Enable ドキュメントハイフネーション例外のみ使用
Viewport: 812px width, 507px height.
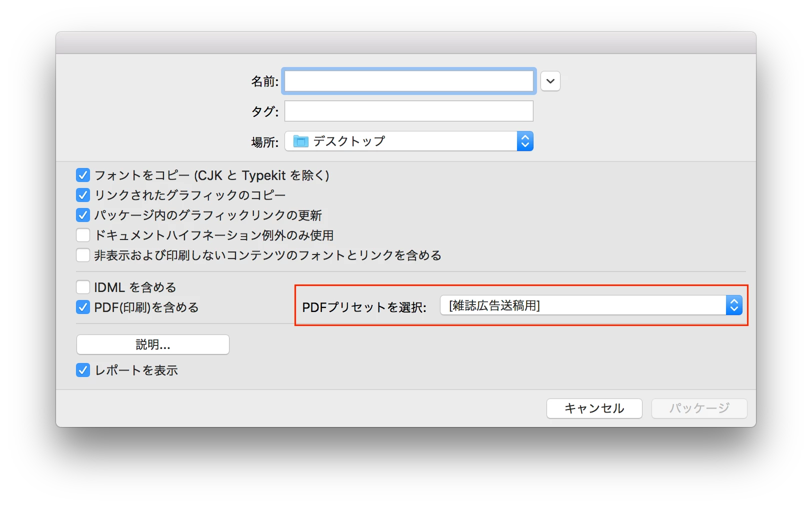pos(83,235)
